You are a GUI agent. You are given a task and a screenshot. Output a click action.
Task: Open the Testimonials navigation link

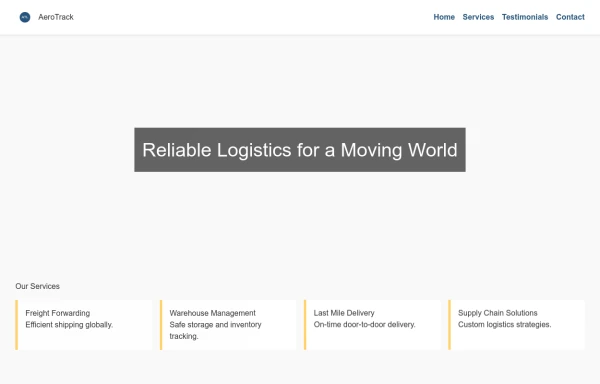[x=525, y=17]
